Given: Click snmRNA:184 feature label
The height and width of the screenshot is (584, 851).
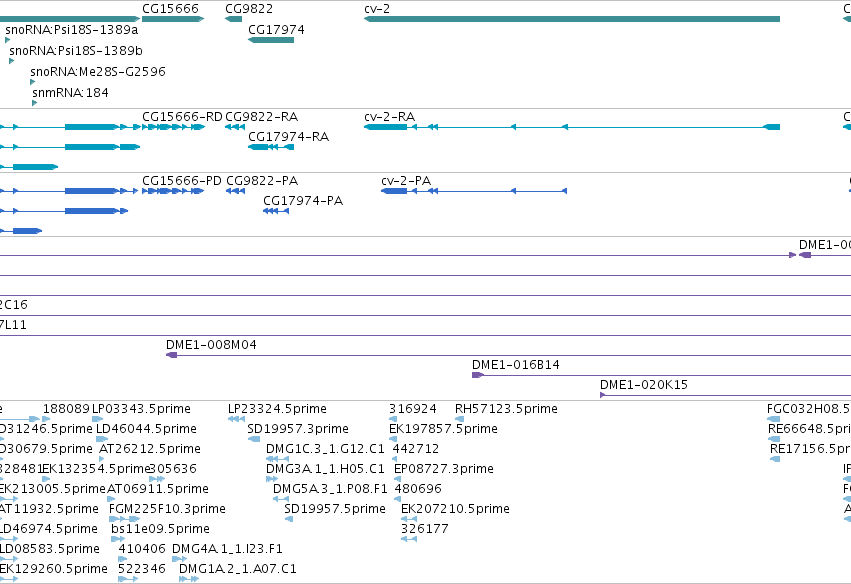Looking at the screenshot, I should 70,93.
